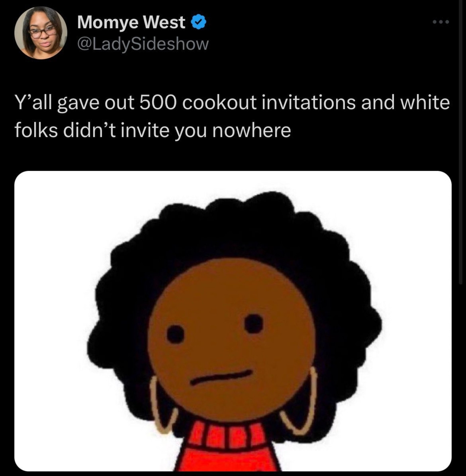Click the word "cookout" in the tweet text

[x=220, y=103]
